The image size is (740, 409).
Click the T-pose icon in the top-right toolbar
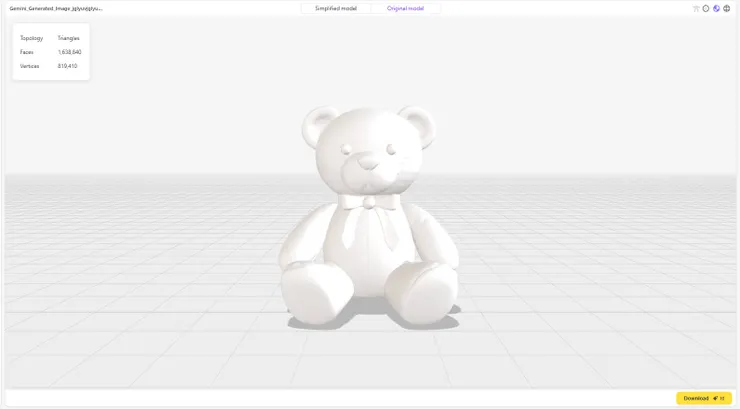(696, 8)
